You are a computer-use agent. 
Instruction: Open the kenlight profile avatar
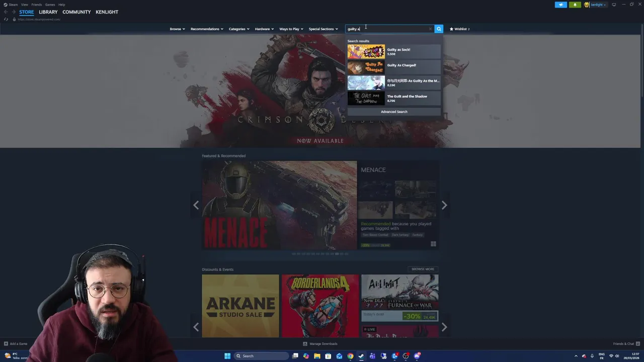pyautogui.click(x=587, y=5)
